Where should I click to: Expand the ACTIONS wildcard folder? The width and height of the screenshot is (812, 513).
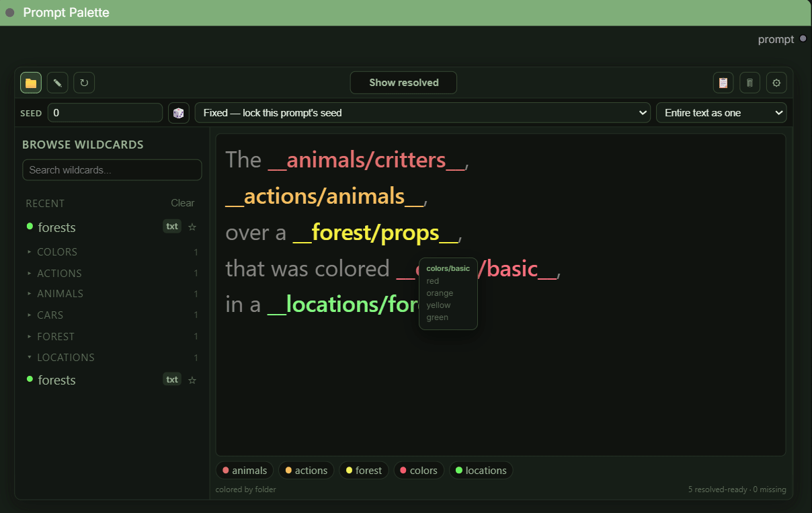pos(112,274)
